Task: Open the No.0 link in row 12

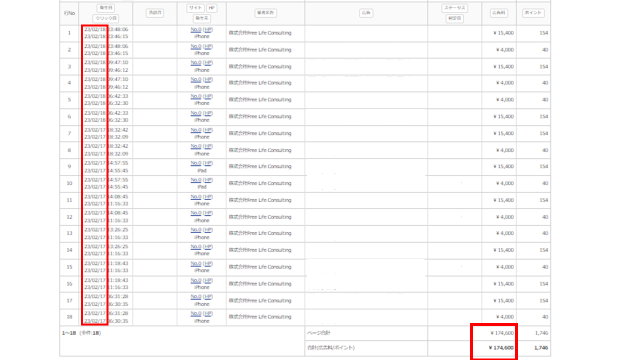Action: pos(196,213)
